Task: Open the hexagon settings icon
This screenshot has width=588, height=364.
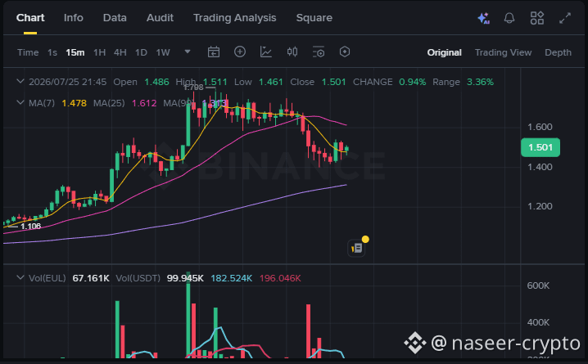Action: (x=345, y=52)
